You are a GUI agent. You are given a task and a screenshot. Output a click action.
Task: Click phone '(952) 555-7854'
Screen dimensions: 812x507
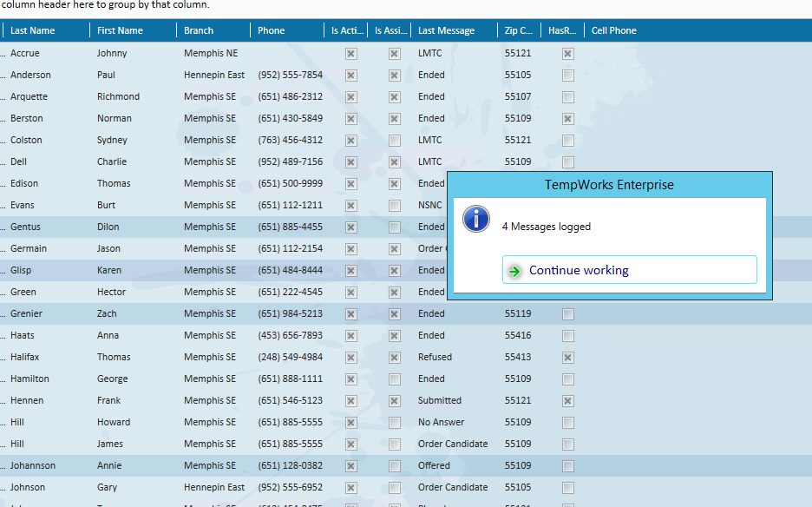tap(290, 75)
